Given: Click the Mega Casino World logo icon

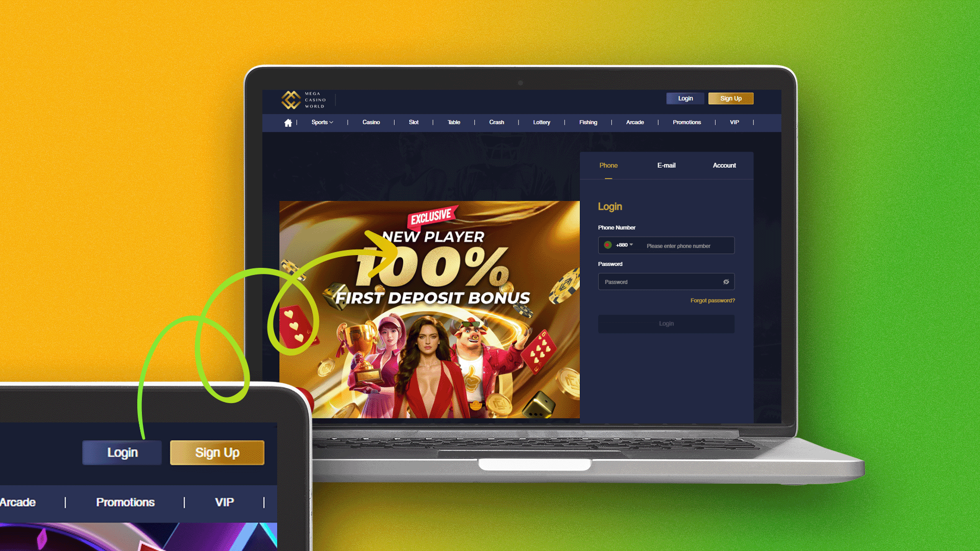Looking at the screenshot, I should pyautogui.click(x=291, y=99).
